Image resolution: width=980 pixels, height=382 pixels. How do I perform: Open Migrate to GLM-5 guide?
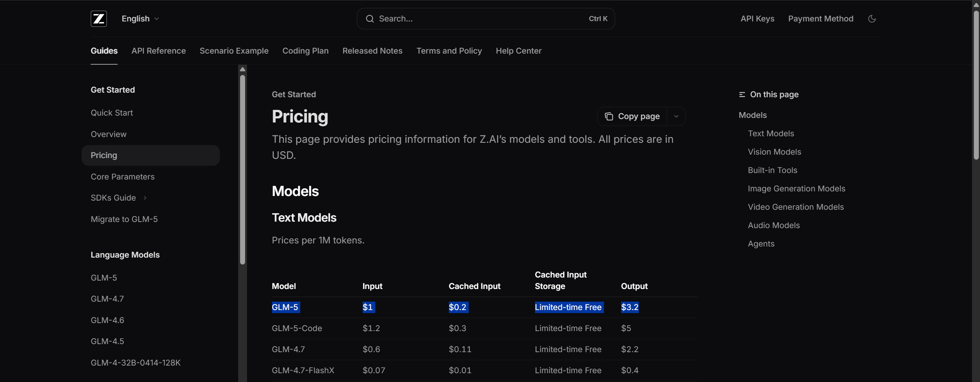(124, 219)
